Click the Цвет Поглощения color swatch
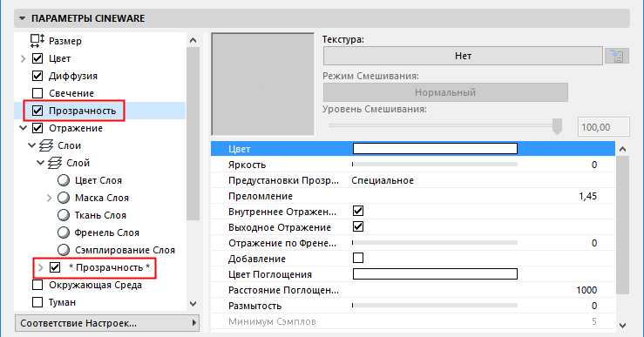Viewport: 644px width, 337px height. [435, 273]
